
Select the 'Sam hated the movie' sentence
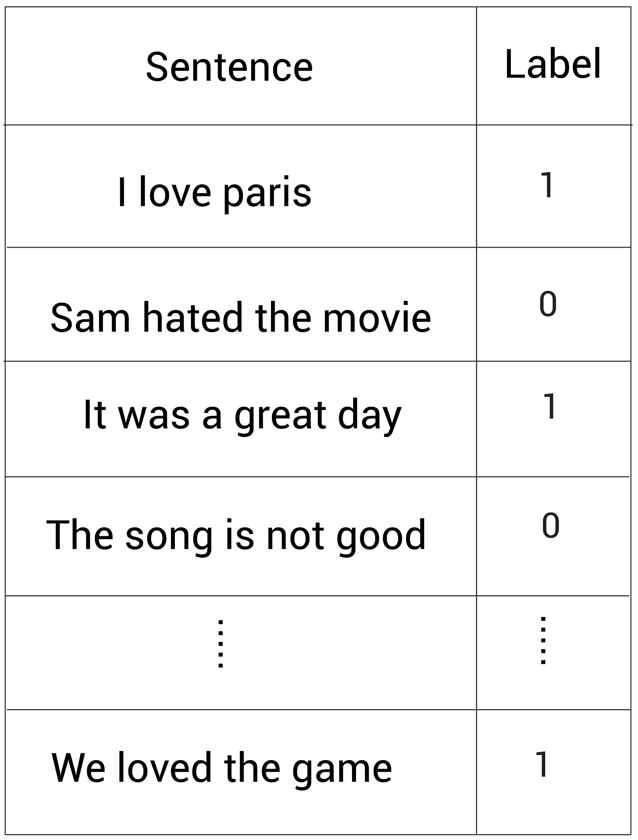click(x=241, y=317)
